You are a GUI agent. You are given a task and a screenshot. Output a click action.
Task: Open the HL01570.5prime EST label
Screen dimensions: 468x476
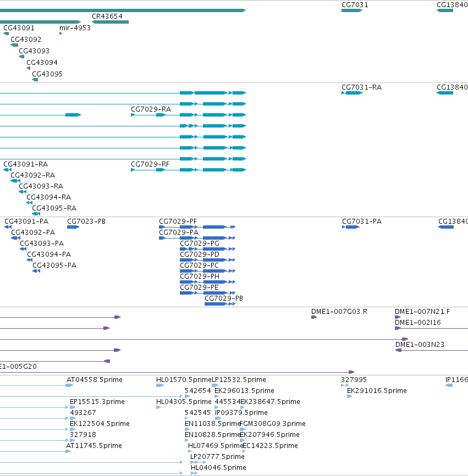click(184, 380)
